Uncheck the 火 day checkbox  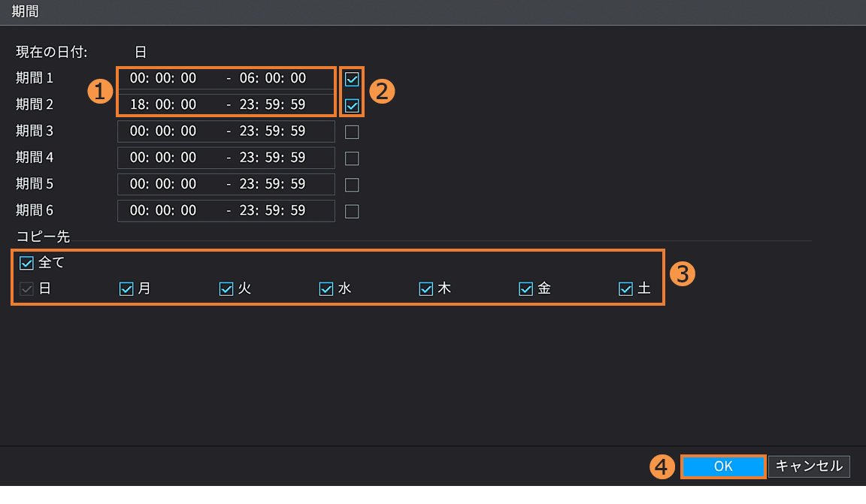[226, 289]
